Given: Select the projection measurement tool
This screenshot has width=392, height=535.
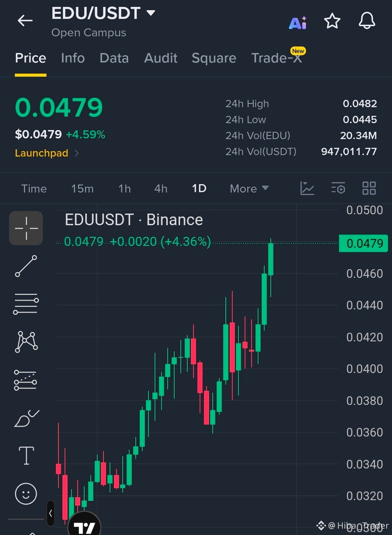Looking at the screenshot, I should (x=25, y=380).
